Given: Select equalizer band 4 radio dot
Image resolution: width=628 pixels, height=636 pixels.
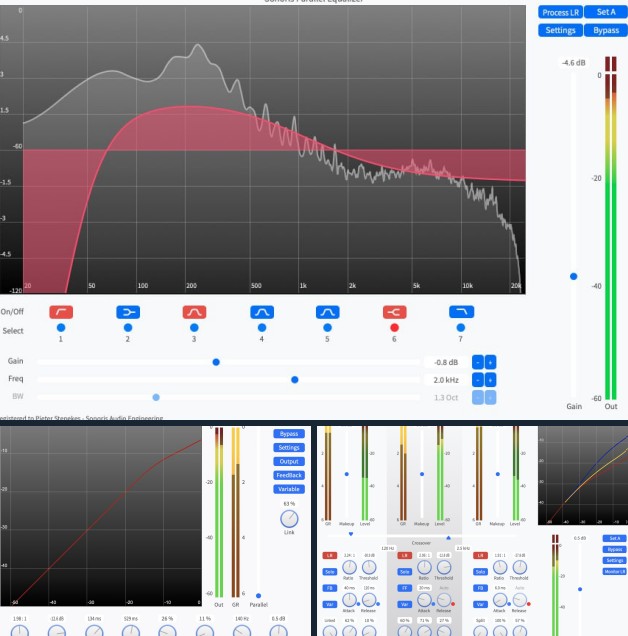Looking at the screenshot, I should (x=262, y=327).
